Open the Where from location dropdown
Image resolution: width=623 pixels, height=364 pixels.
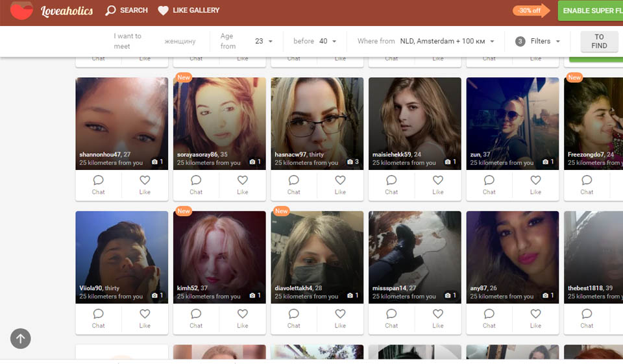point(447,42)
